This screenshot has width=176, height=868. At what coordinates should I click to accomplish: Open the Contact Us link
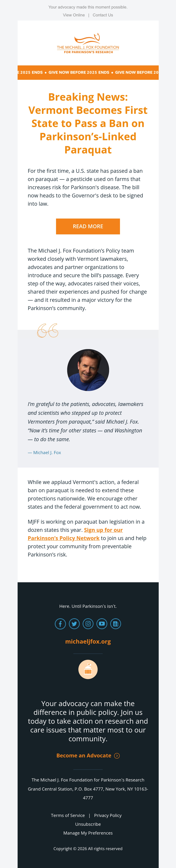pos(103,15)
